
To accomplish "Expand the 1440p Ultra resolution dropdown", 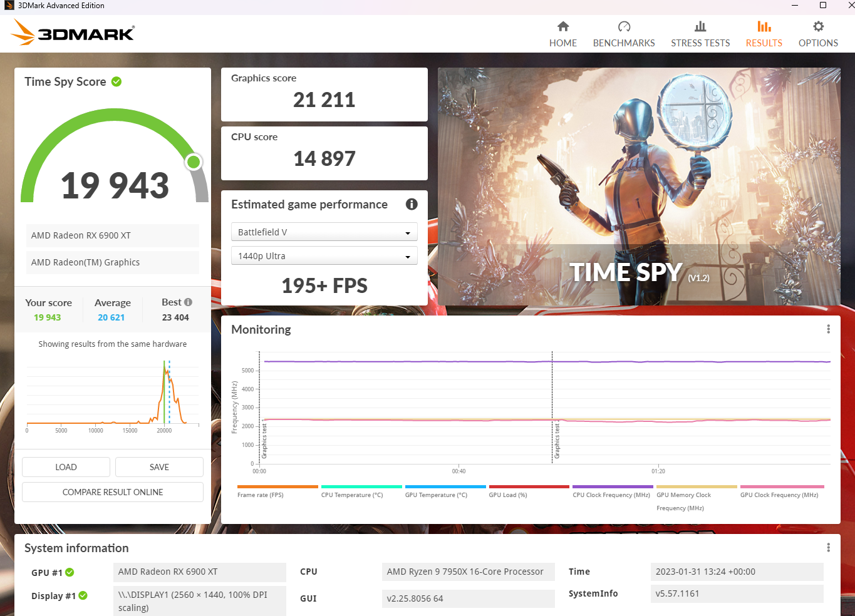I will [324, 256].
